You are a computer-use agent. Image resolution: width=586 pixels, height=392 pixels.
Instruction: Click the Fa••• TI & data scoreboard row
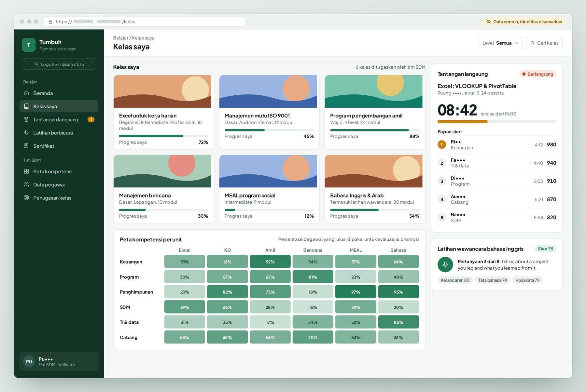(496, 163)
